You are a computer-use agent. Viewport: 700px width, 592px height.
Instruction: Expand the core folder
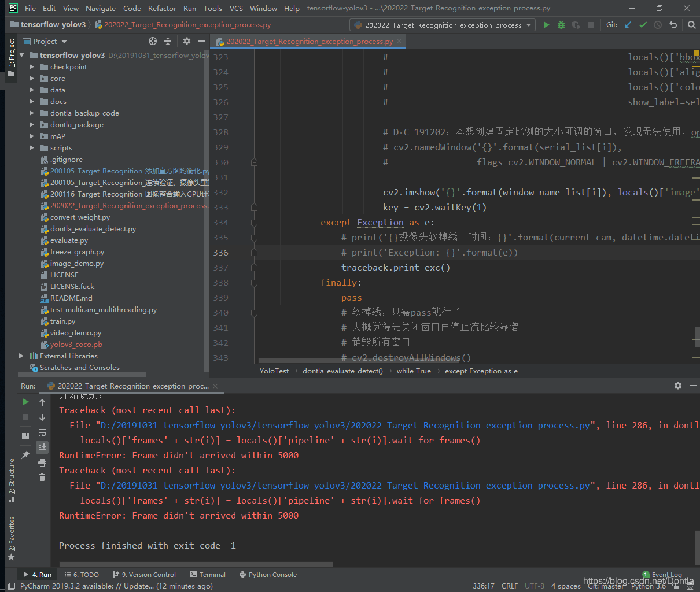point(32,79)
